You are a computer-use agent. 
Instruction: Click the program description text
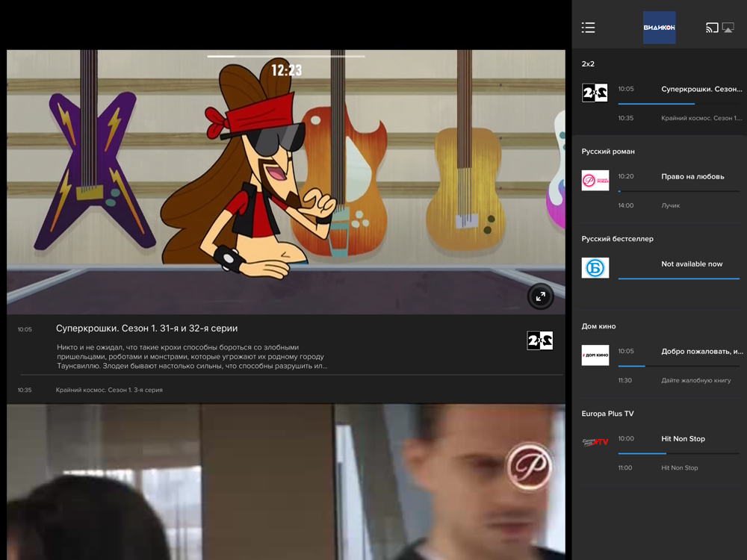pyautogui.click(x=192, y=357)
